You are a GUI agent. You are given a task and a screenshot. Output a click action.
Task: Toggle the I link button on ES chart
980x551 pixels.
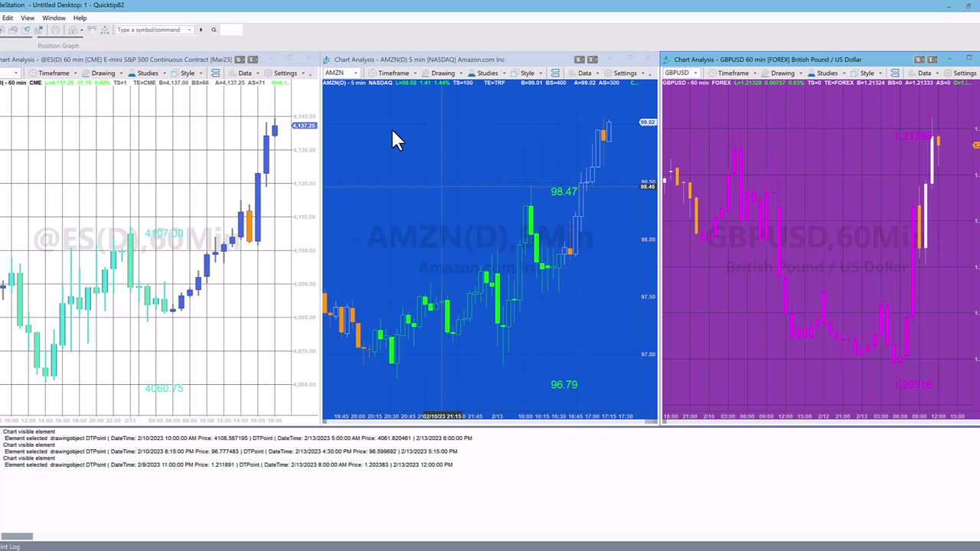[x=252, y=60]
